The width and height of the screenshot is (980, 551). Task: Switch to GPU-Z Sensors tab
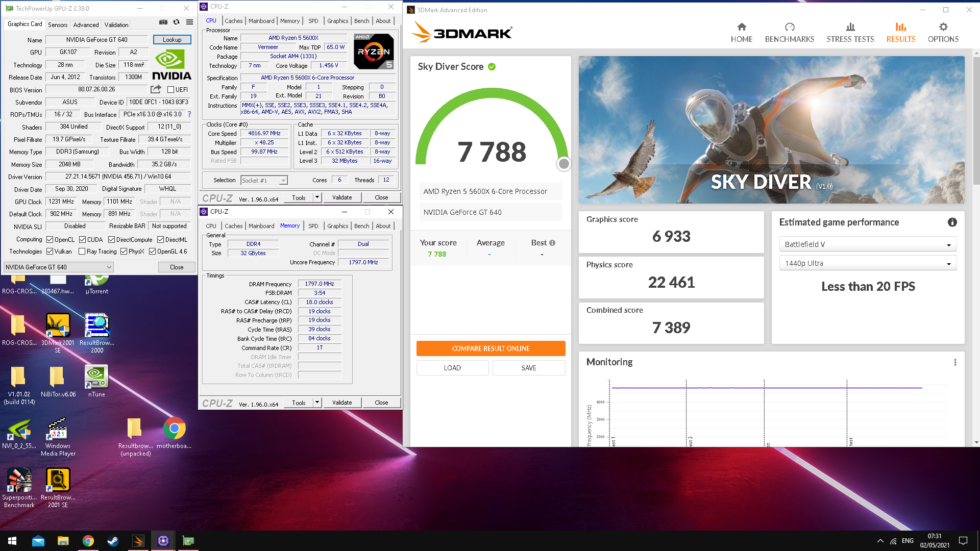pyautogui.click(x=58, y=24)
